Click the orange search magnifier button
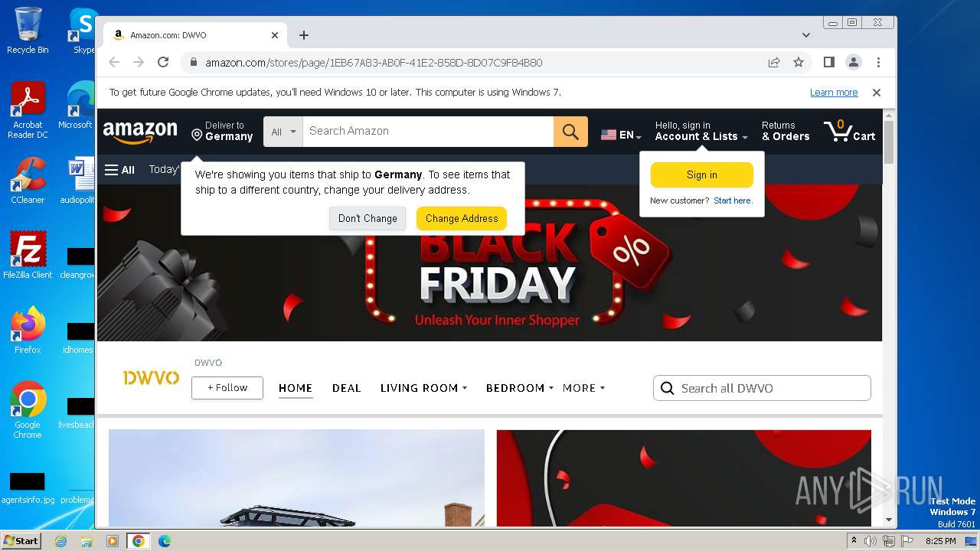 tap(570, 132)
